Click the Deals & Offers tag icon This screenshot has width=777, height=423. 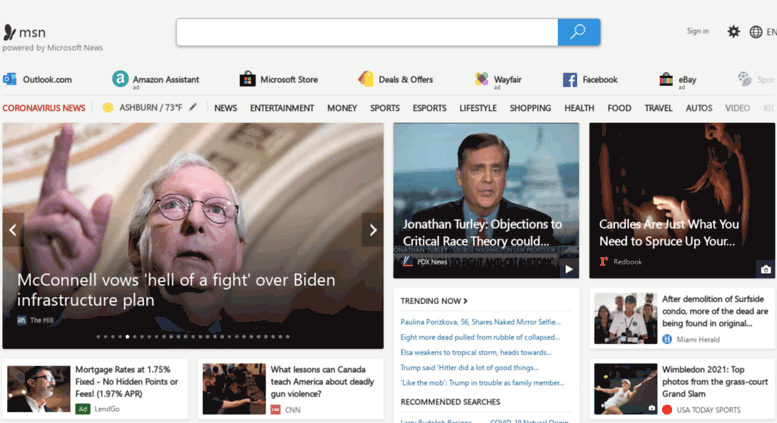coord(366,79)
